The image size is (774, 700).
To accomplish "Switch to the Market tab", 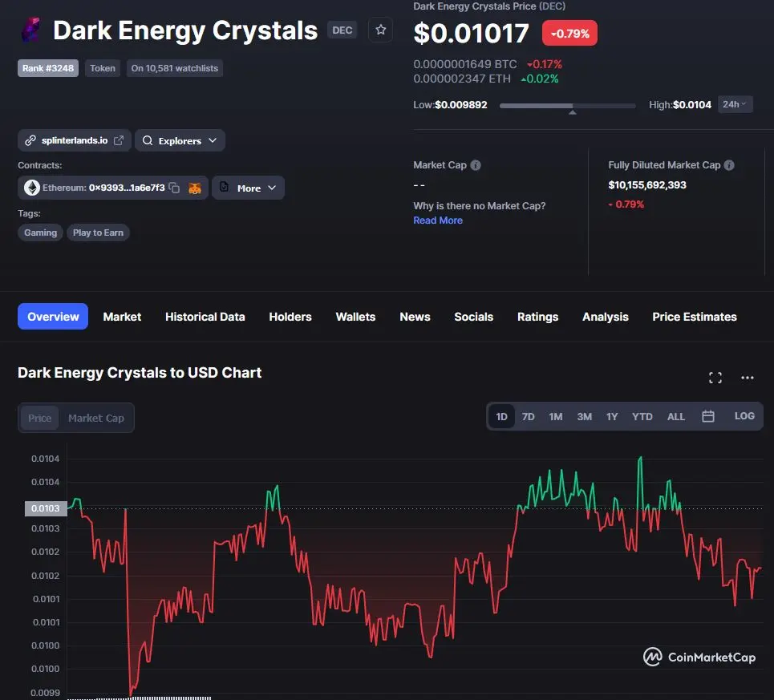I will 122,317.
